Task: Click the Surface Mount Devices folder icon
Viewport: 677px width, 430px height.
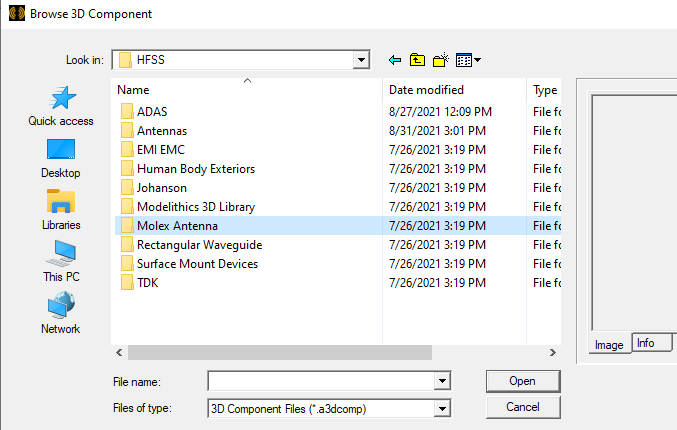Action: point(127,263)
